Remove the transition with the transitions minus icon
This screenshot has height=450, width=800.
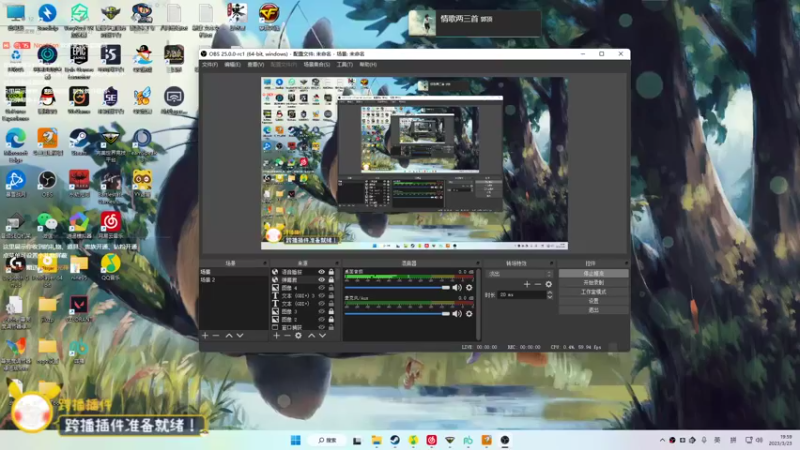coord(538,284)
